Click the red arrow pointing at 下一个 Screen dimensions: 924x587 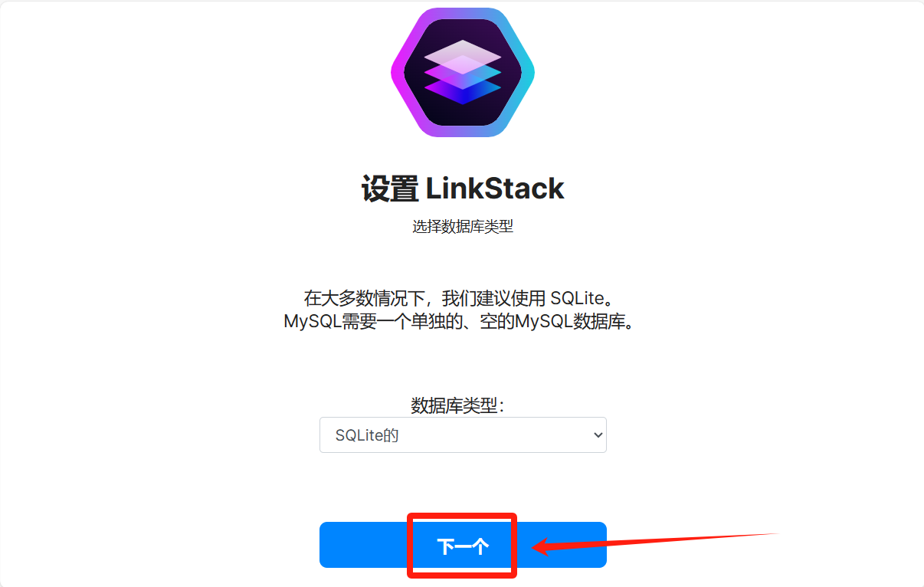655,542
